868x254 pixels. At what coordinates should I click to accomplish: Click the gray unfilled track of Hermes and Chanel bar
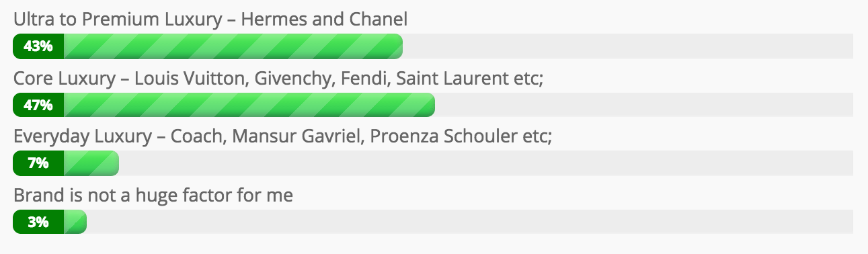click(x=627, y=46)
